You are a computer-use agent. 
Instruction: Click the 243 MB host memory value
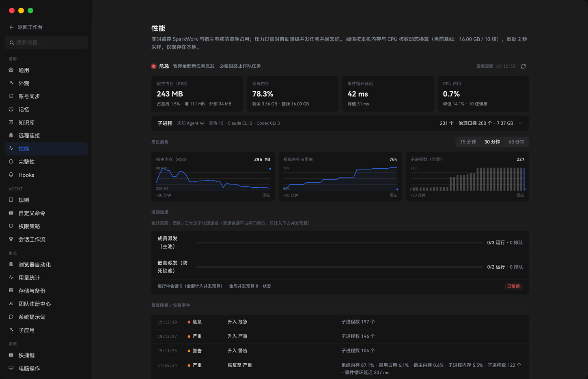click(170, 94)
